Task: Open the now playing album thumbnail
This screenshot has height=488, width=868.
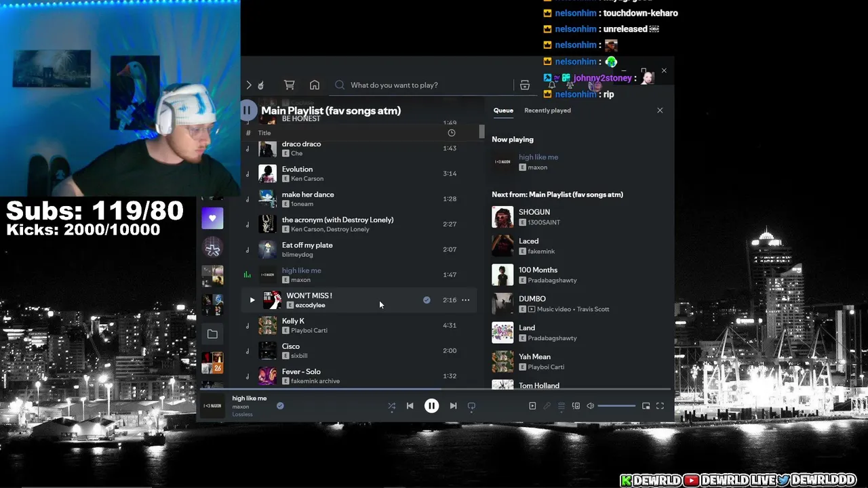Action: pyautogui.click(x=212, y=406)
